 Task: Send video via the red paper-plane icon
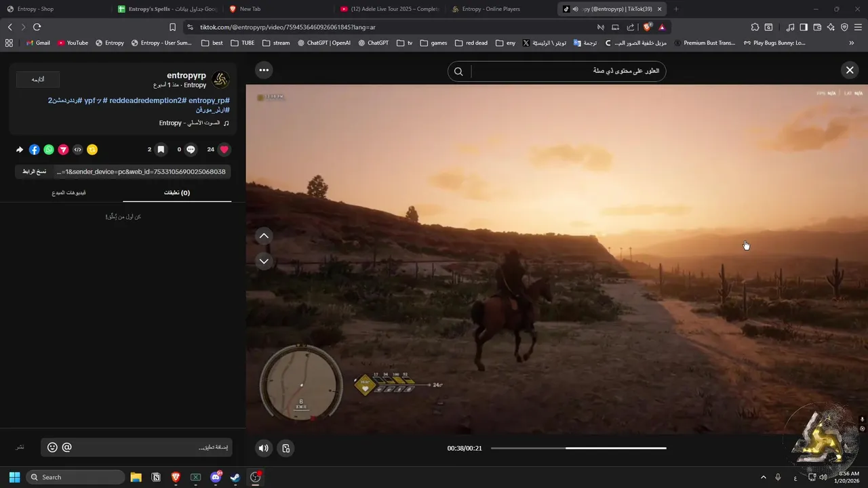pos(63,150)
